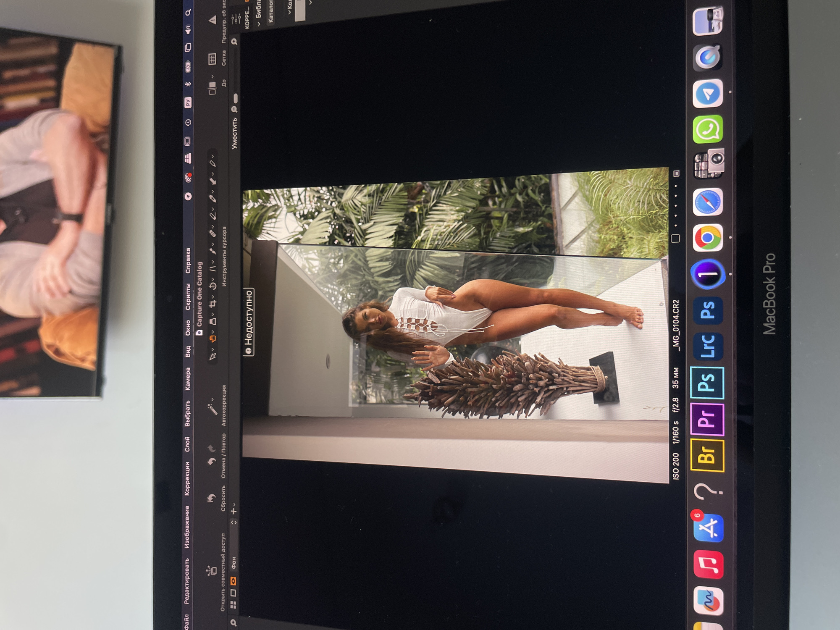Image resolution: width=840 pixels, height=630 pixels.
Task: Toggle the exposure warning triangle
Action: 213,19
